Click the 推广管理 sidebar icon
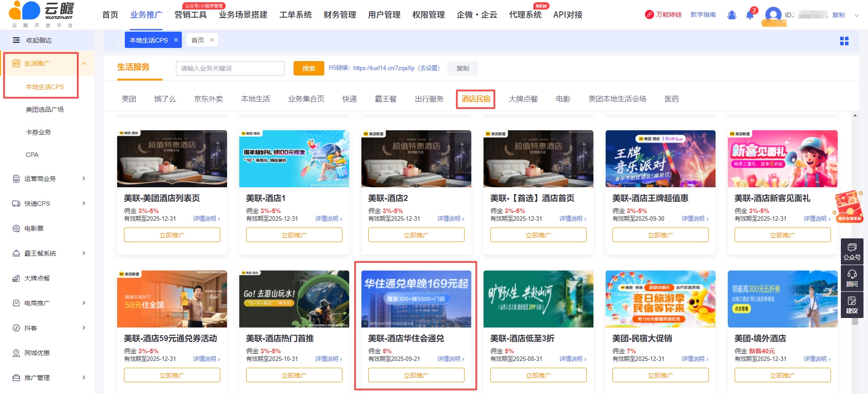This screenshot has width=868, height=394. coord(16,378)
